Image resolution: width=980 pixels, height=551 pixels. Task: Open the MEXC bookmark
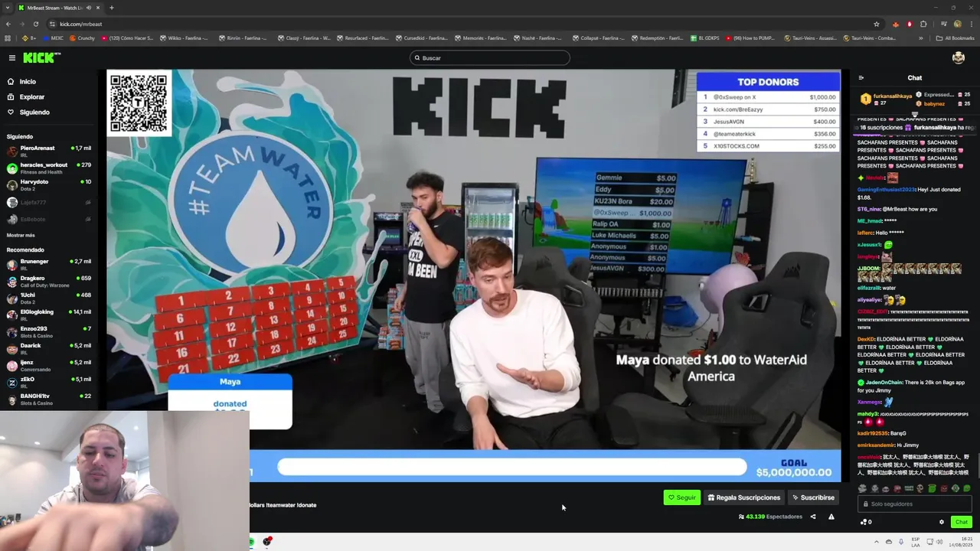53,37
